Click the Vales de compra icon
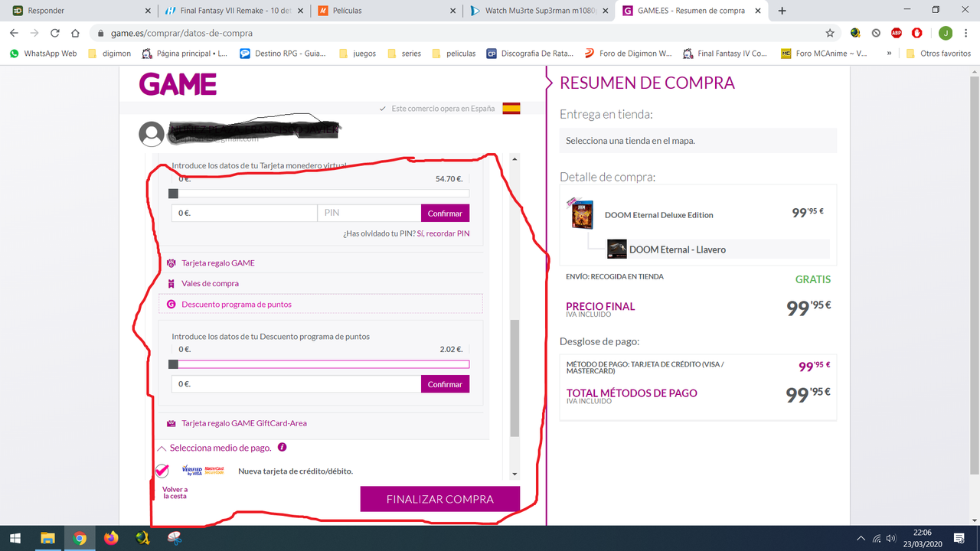 [171, 284]
